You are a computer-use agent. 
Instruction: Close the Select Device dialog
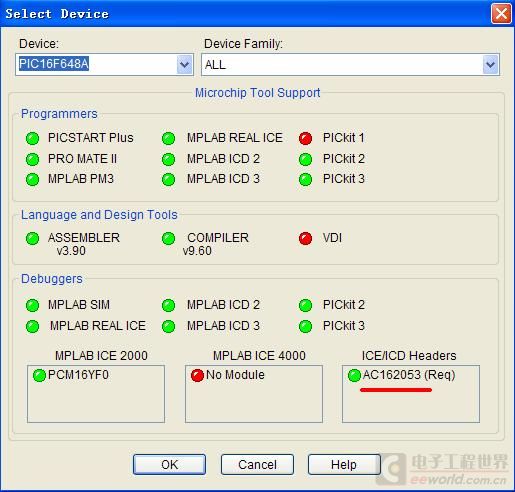coord(501,14)
